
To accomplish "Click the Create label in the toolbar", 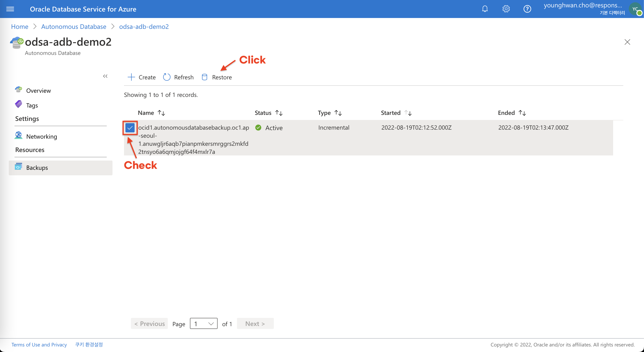I will click(147, 77).
